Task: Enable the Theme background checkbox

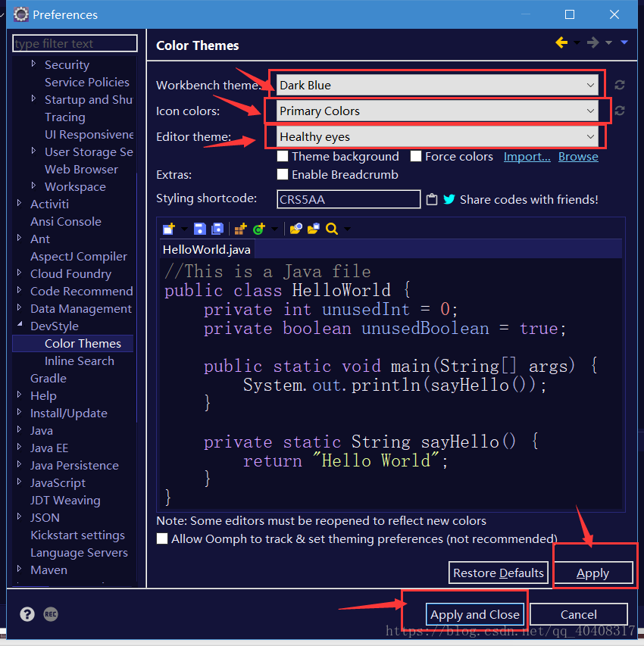Action: coord(283,157)
